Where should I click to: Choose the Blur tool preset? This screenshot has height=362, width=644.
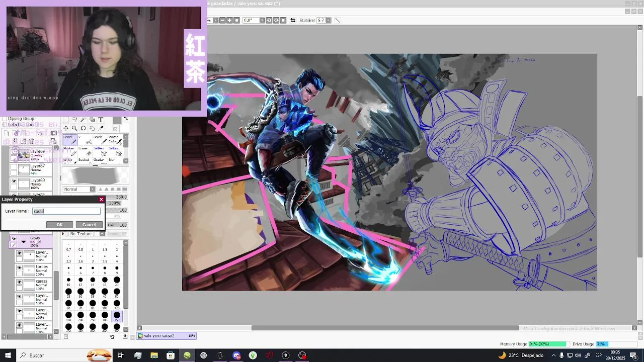[x=115, y=160]
